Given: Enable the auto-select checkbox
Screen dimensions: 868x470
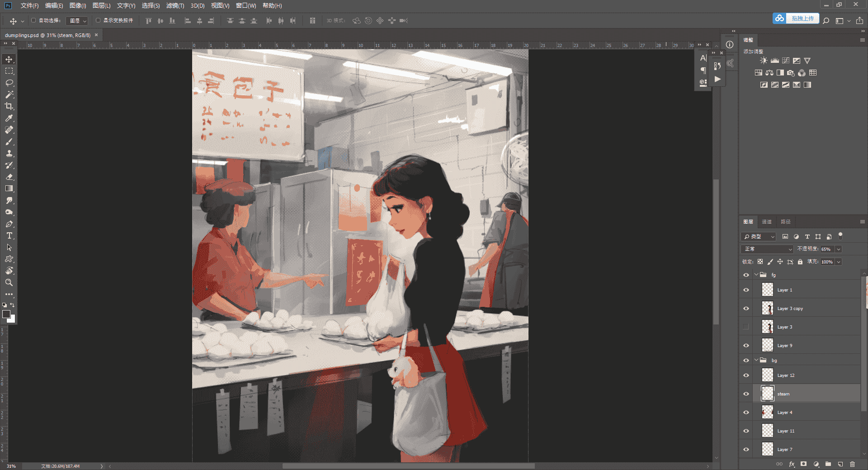Looking at the screenshot, I should tap(33, 20).
